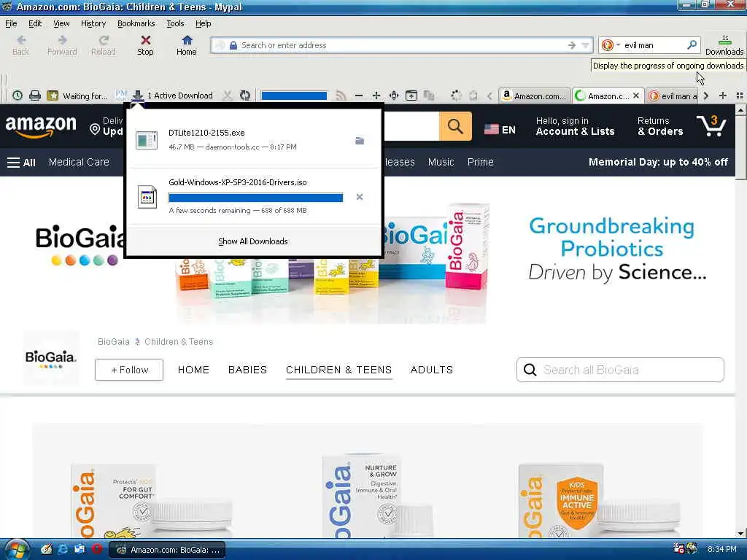747x560 pixels.
Task: Click the RSS feed icon
Action: pos(341,96)
